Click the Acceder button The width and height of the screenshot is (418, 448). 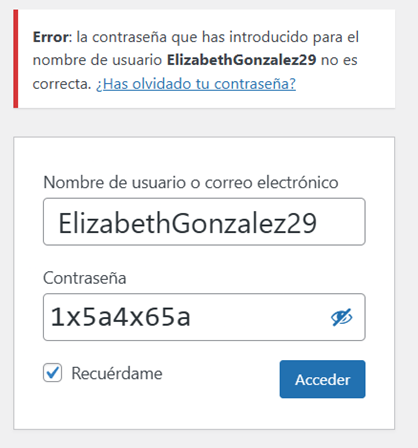point(322,379)
